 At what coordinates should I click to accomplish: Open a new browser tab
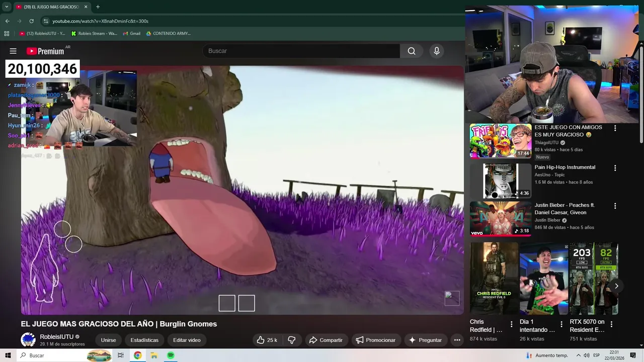[98, 7]
